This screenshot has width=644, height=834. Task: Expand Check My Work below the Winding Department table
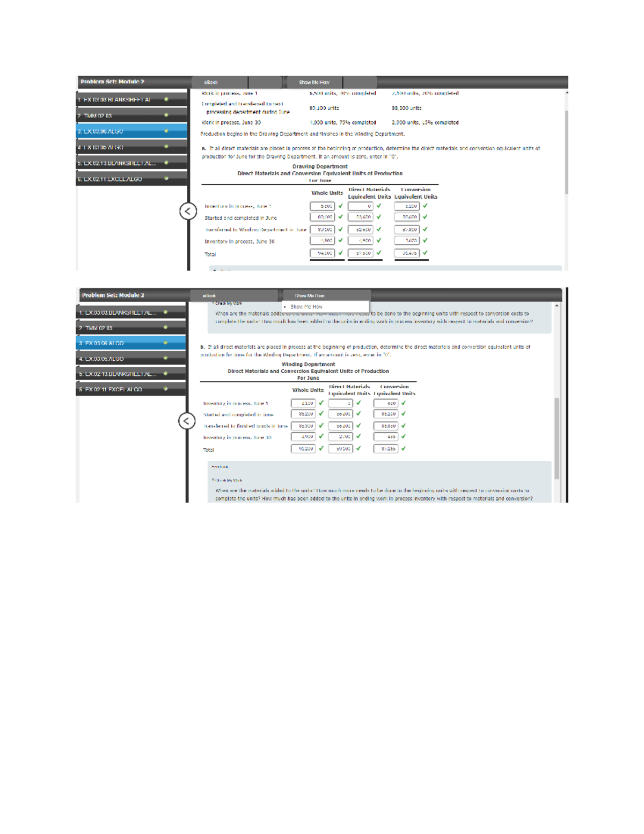click(226, 480)
